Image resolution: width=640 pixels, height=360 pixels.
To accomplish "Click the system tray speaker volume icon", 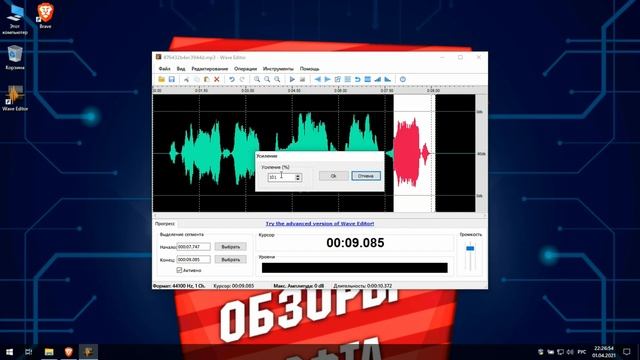I will tap(570, 351).
